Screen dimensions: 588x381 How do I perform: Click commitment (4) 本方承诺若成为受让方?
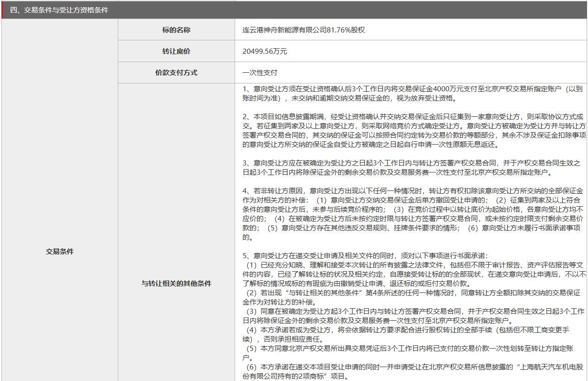(x=406, y=334)
